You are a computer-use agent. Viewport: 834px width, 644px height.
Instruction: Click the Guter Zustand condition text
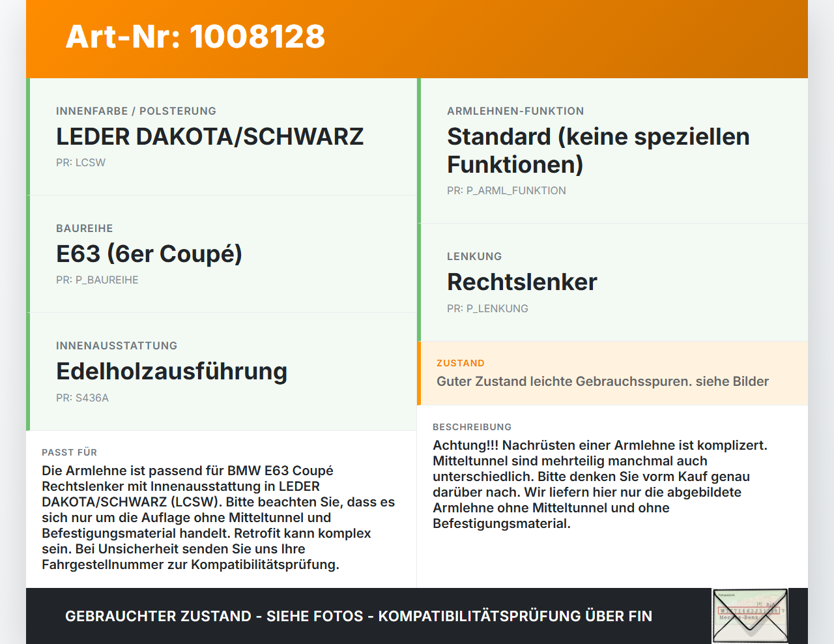tap(603, 381)
